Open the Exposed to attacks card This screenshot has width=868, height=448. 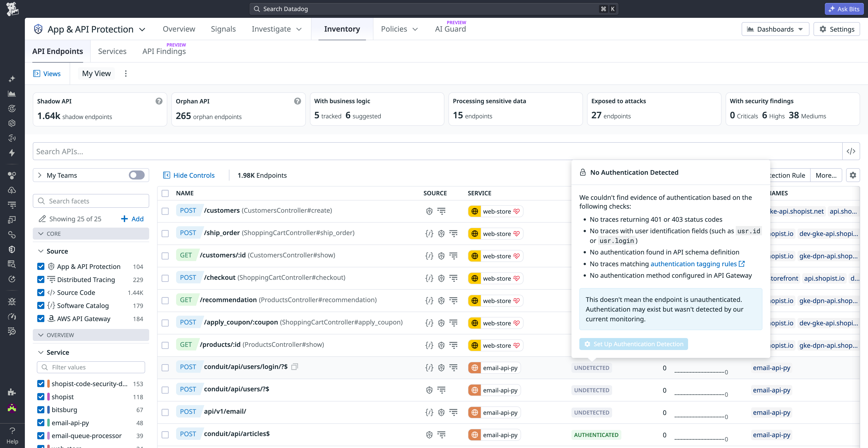tap(654, 109)
